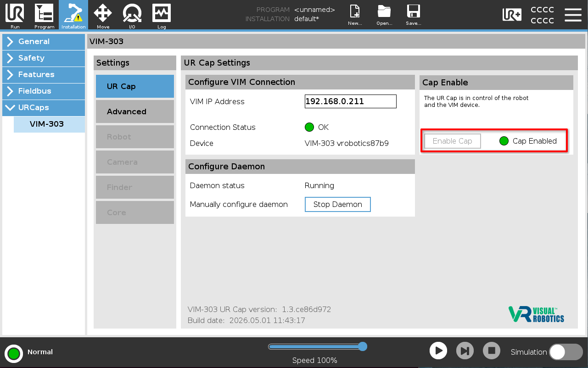Adjust the Speed slider handle
The width and height of the screenshot is (588, 368).
click(362, 346)
